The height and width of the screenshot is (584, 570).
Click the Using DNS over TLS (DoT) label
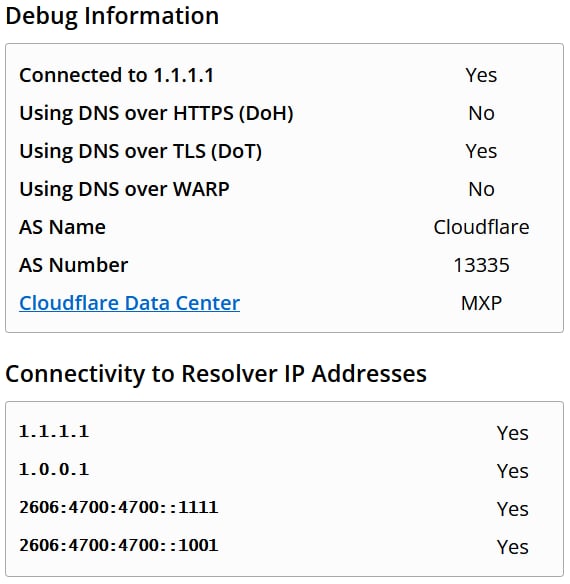click(140, 151)
